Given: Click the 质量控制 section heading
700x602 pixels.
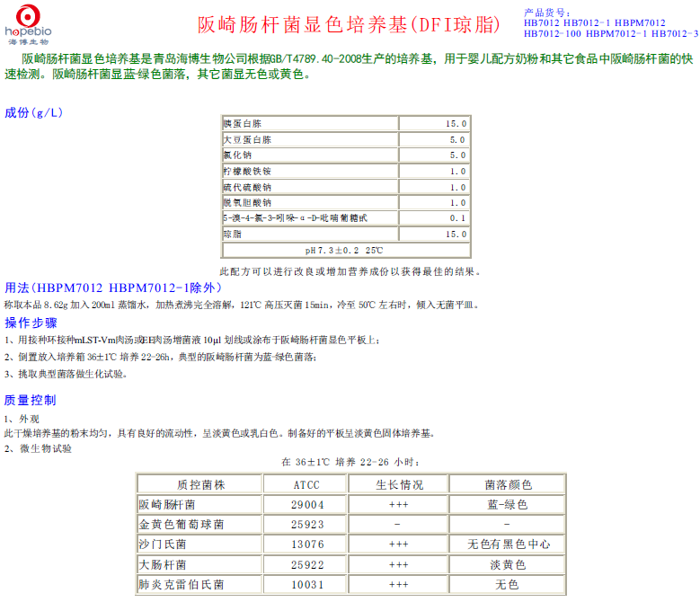Looking at the screenshot, I should [31, 400].
